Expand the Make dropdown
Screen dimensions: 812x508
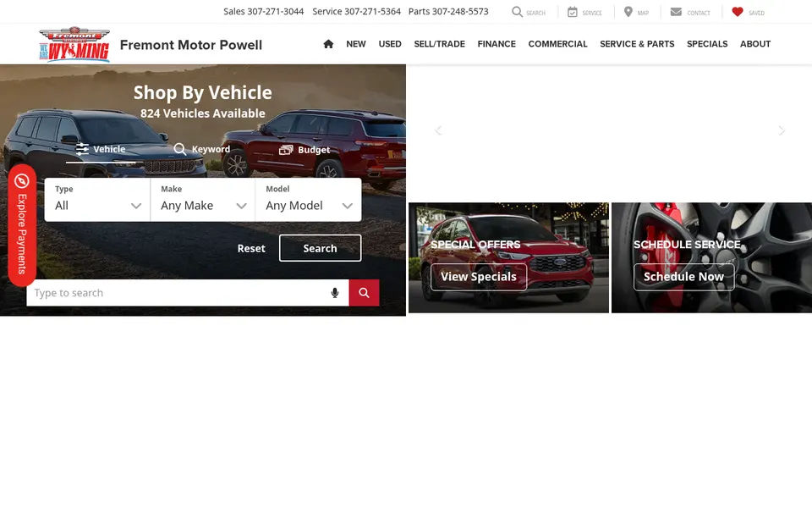pos(202,200)
